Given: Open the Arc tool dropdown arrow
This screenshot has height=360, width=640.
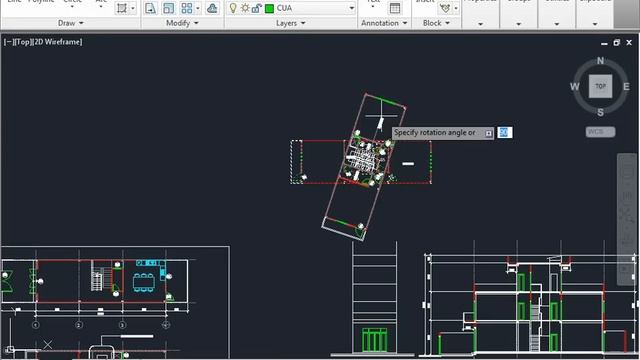Looking at the screenshot, I should click(x=101, y=7).
